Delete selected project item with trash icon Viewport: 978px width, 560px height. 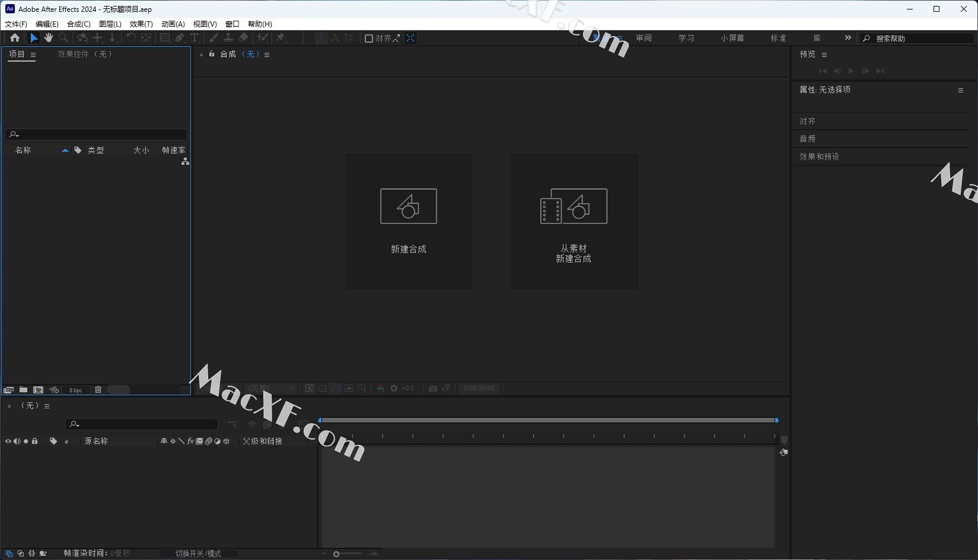click(x=98, y=390)
